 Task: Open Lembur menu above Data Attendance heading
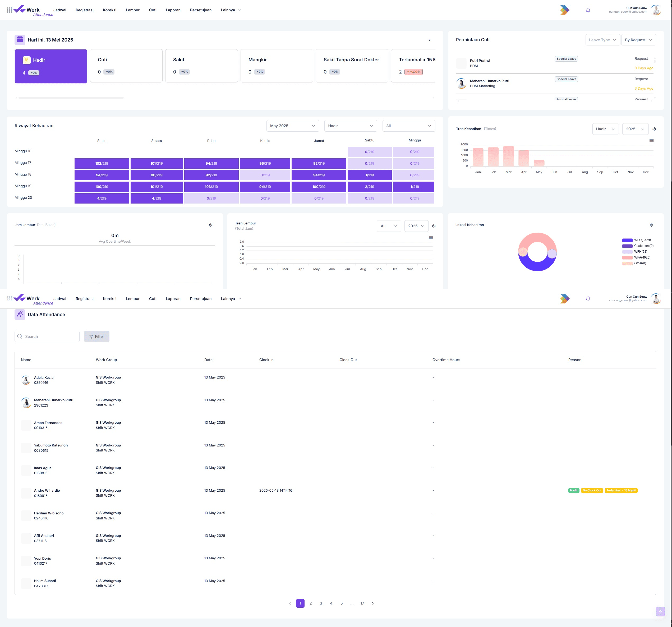[x=132, y=299]
